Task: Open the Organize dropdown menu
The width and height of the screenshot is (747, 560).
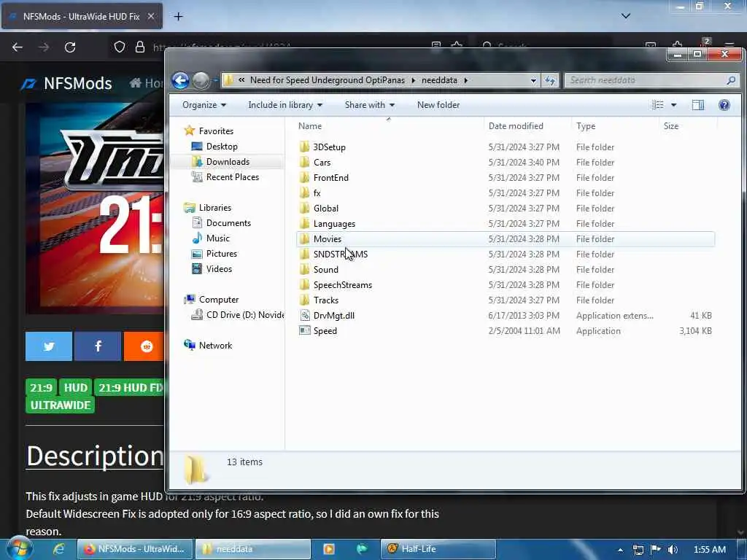Action: [x=204, y=105]
